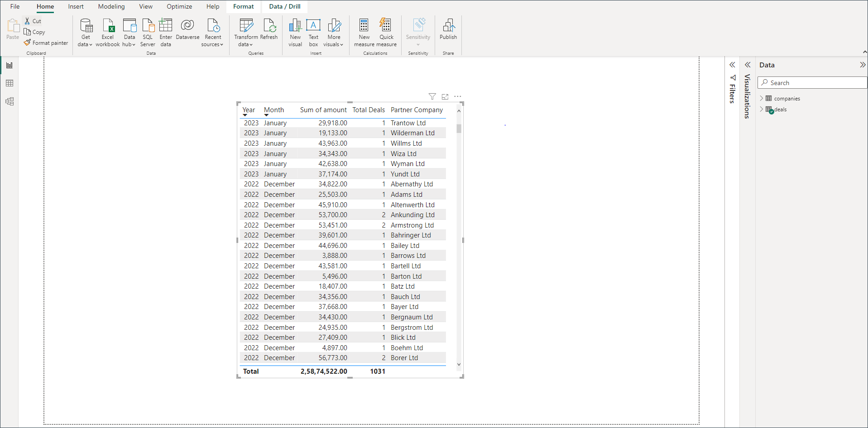Sort by Sum of amount column header
868x428 pixels.
click(323, 110)
